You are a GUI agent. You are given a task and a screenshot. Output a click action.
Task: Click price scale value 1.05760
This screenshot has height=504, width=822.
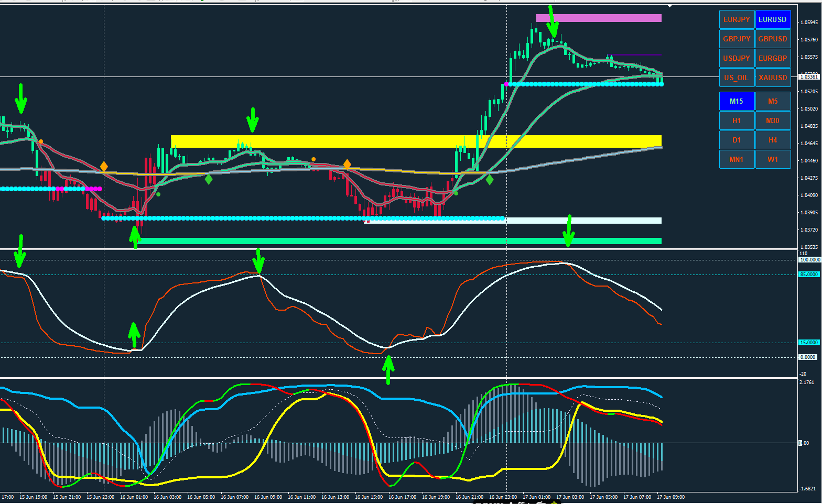tap(809, 40)
